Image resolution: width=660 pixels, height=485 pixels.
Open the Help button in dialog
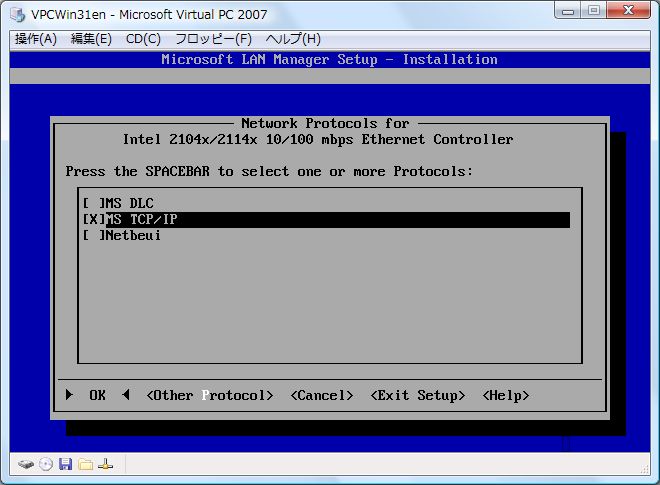coord(506,395)
